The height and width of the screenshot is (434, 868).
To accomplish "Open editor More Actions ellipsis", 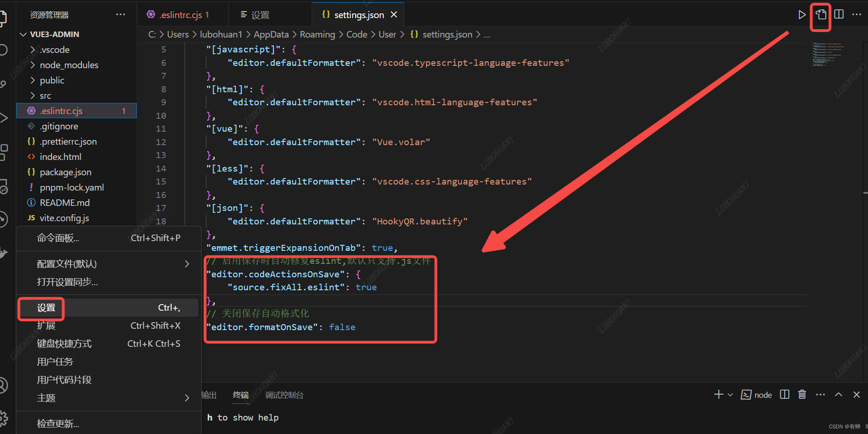I will pos(856,14).
